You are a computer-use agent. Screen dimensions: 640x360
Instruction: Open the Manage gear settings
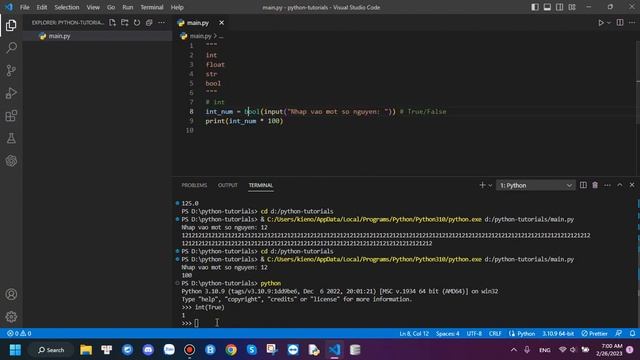pos(11,317)
